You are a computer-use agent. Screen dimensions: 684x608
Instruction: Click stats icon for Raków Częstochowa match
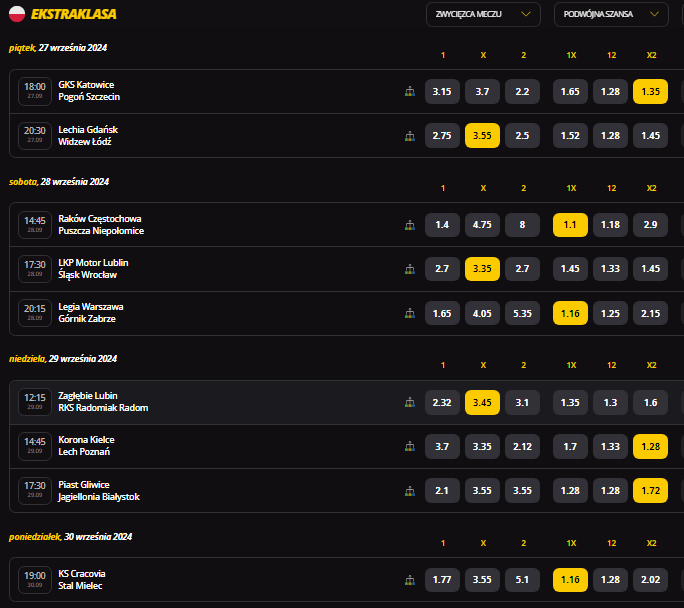tap(409, 225)
